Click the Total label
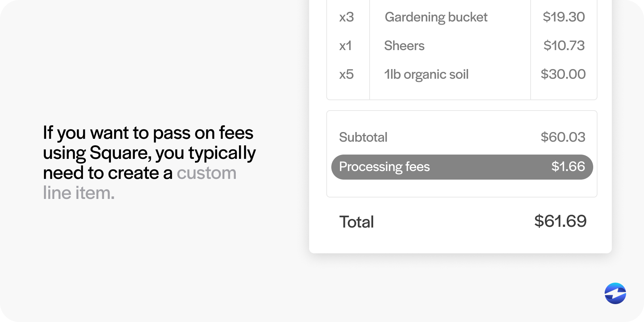Viewport: 644px width, 322px height. click(356, 222)
